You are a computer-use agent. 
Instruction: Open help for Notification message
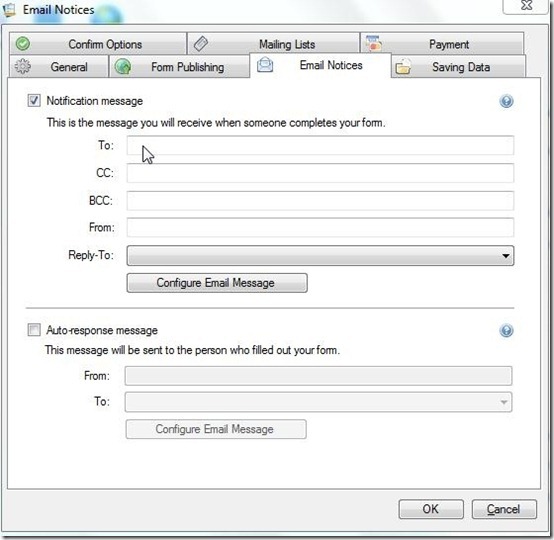(506, 101)
